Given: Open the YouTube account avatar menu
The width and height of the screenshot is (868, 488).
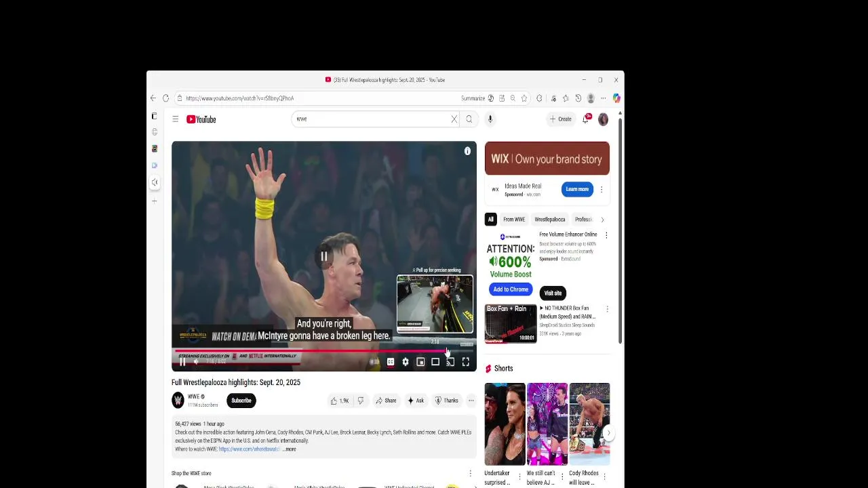Looking at the screenshot, I should 603,119.
